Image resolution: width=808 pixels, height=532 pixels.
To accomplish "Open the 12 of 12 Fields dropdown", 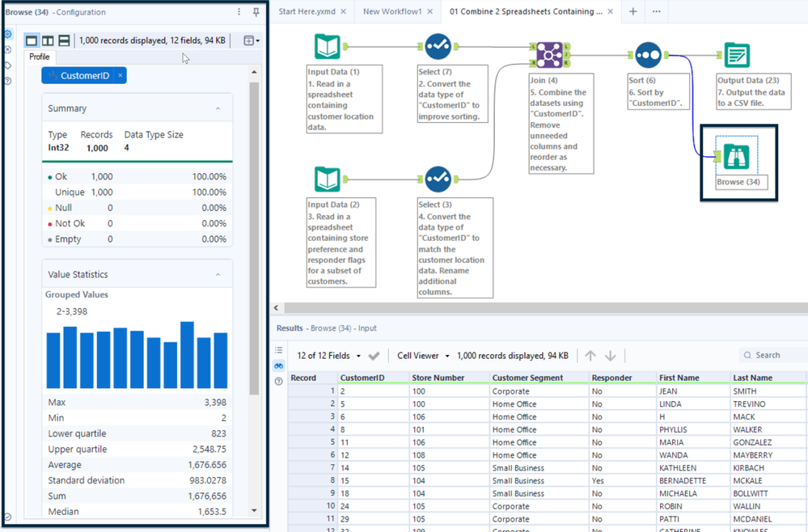I will click(328, 356).
